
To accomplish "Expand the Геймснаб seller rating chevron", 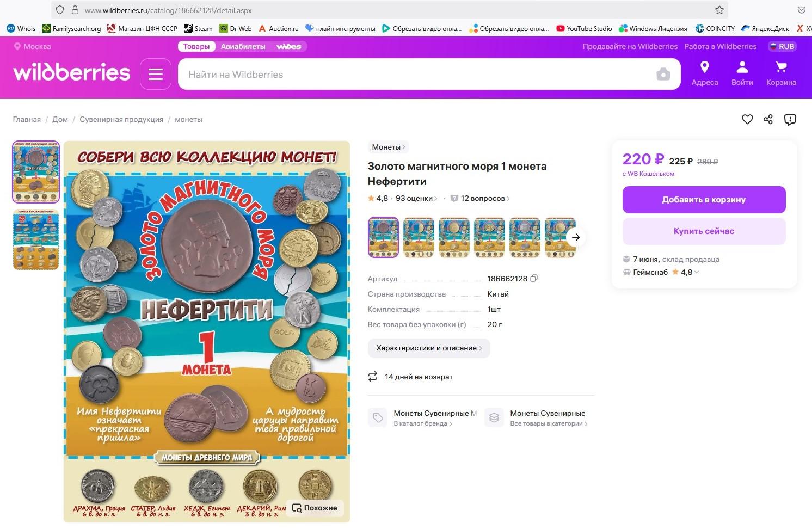I will (697, 272).
